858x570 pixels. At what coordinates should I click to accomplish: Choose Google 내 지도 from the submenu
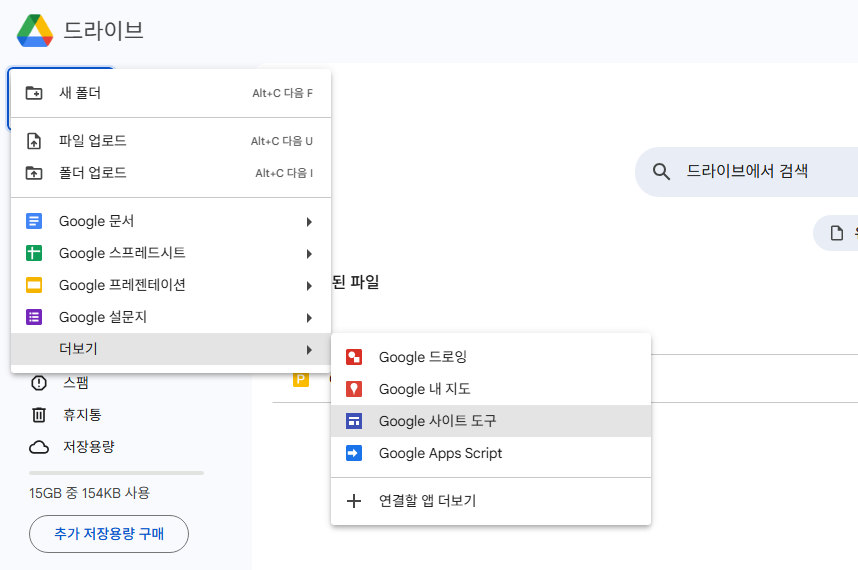[491, 389]
